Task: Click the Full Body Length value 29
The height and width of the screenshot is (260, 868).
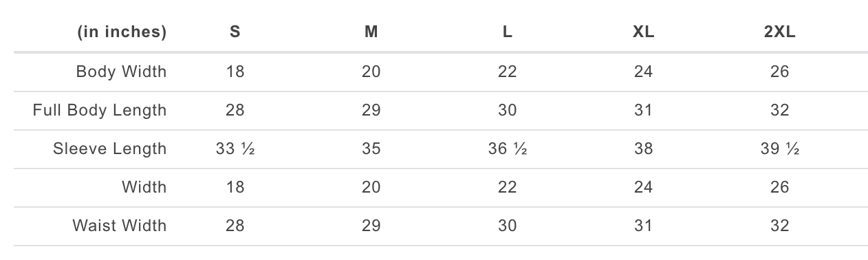Action: point(371,110)
